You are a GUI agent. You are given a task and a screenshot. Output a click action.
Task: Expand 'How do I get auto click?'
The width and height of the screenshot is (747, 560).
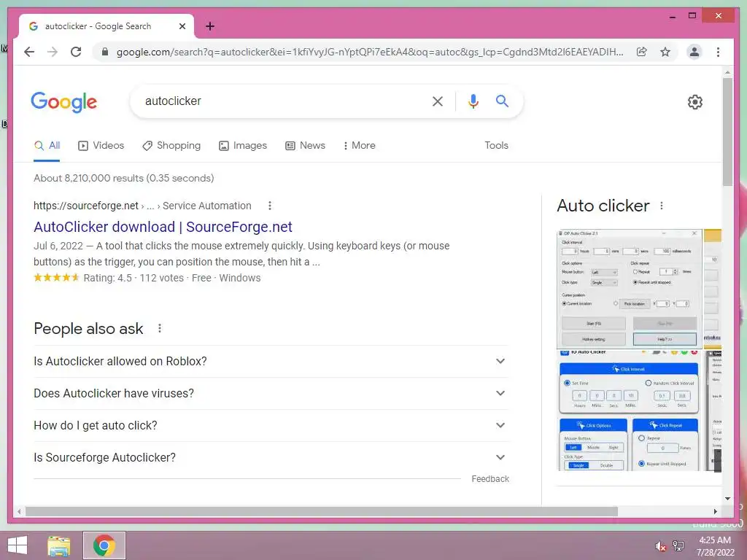[271, 425]
